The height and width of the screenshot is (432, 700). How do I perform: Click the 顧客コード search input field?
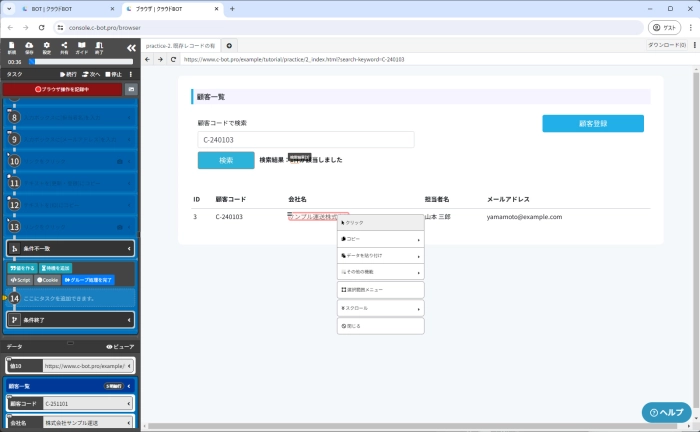[x=305, y=140]
